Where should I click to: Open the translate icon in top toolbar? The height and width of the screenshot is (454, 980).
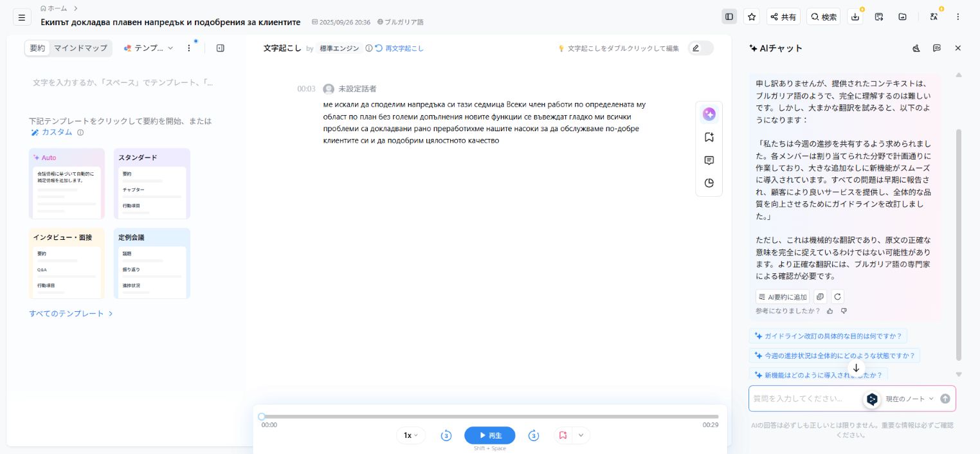[x=934, y=17]
